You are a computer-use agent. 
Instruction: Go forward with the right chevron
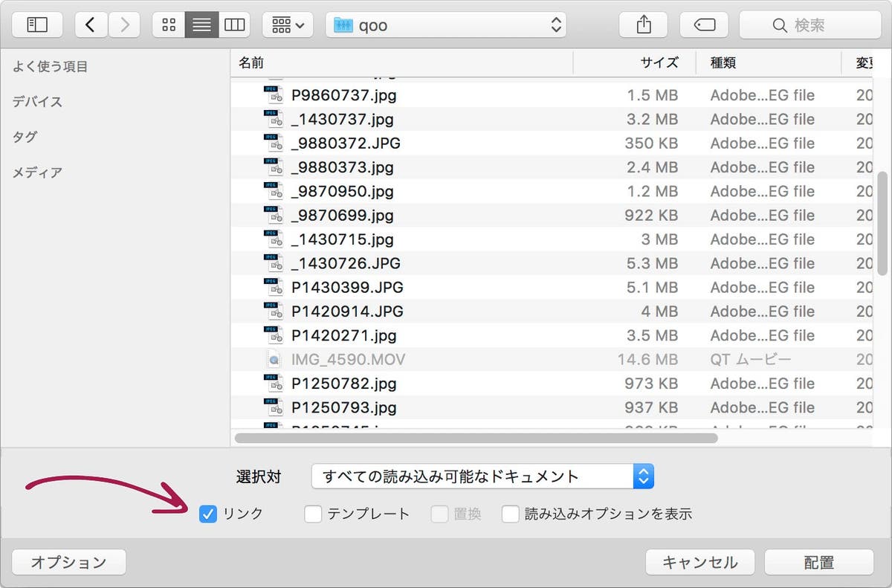(124, 25)
